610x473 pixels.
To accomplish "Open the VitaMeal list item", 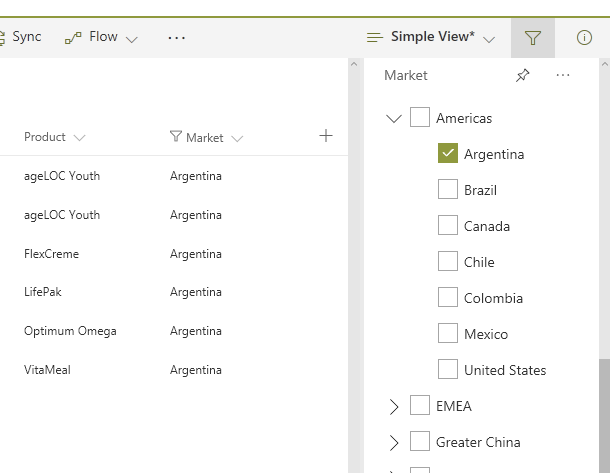I will pyautogui.click(x=47, y=370).
